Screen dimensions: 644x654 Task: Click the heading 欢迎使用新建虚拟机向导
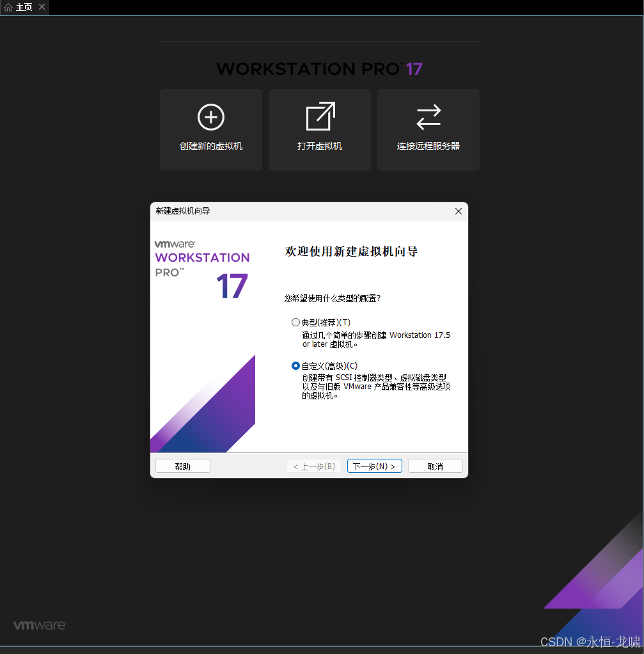pyautogui.click(x=351, y=251)
